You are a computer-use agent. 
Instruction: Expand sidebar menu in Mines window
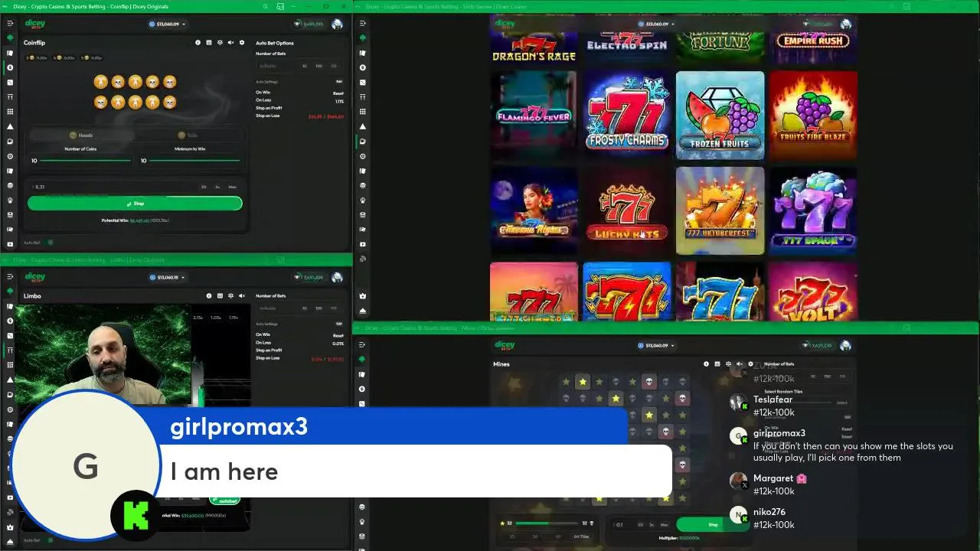(363, 345)
